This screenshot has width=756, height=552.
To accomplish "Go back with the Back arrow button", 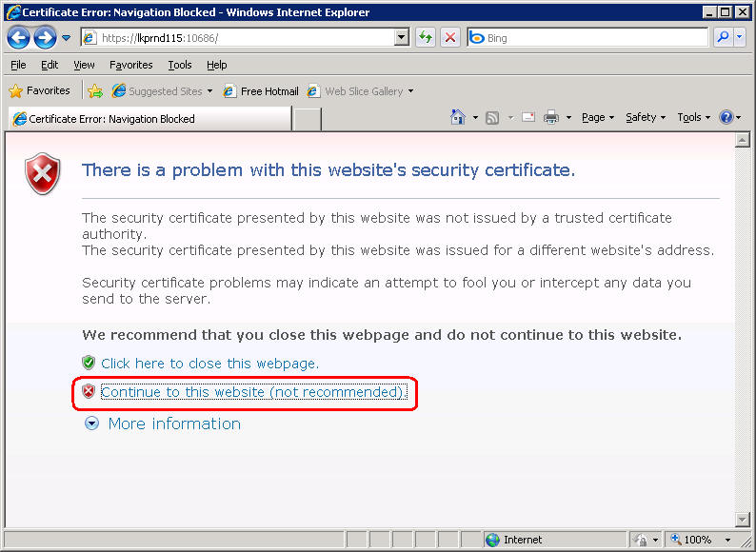I will pyautogui.click(x=18, y=38).
